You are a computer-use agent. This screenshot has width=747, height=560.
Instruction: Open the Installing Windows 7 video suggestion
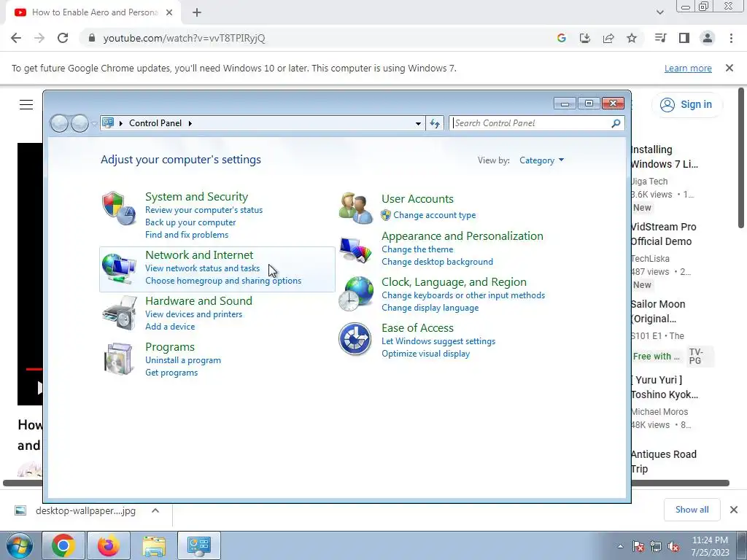pos(664,157)
